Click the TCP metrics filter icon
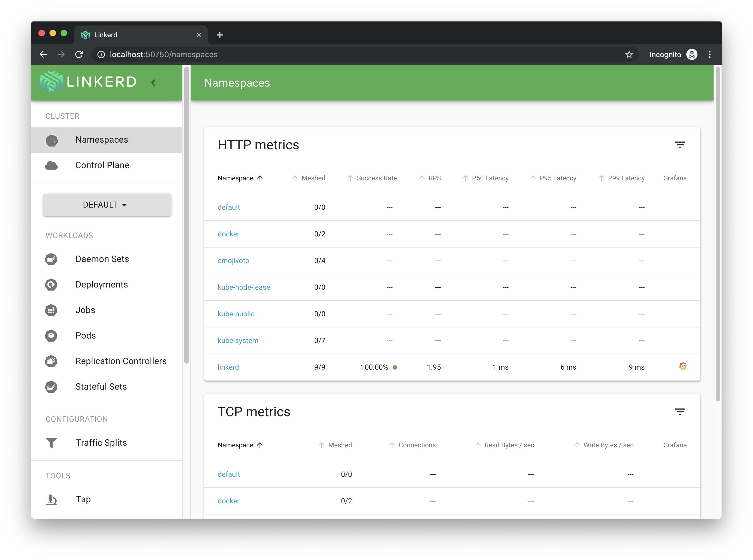This screenshot has height=560, width=753. [680, 412]
